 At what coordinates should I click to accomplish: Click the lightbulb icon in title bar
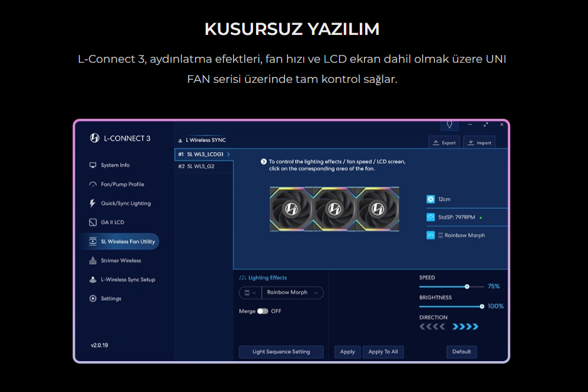pos(449,124)
